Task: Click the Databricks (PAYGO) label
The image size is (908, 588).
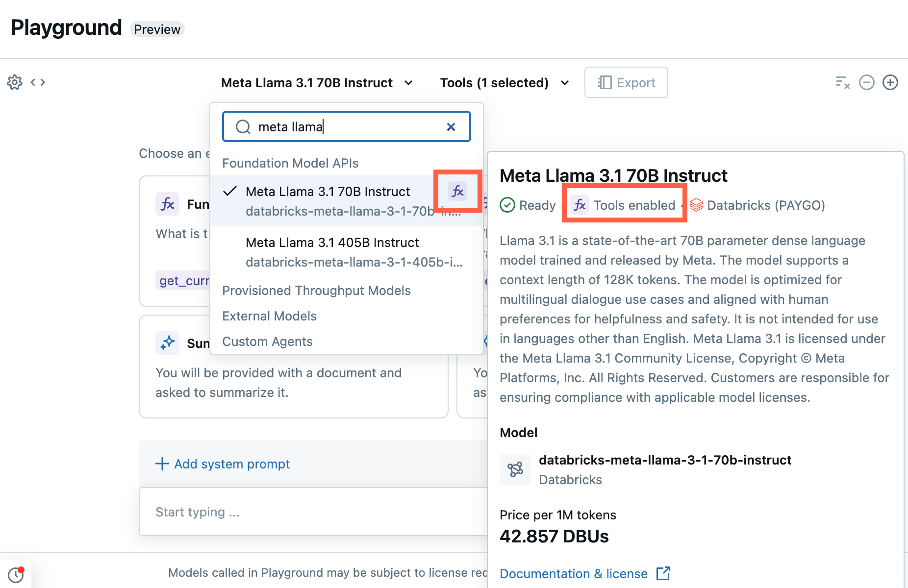Action: pos(766,205)
